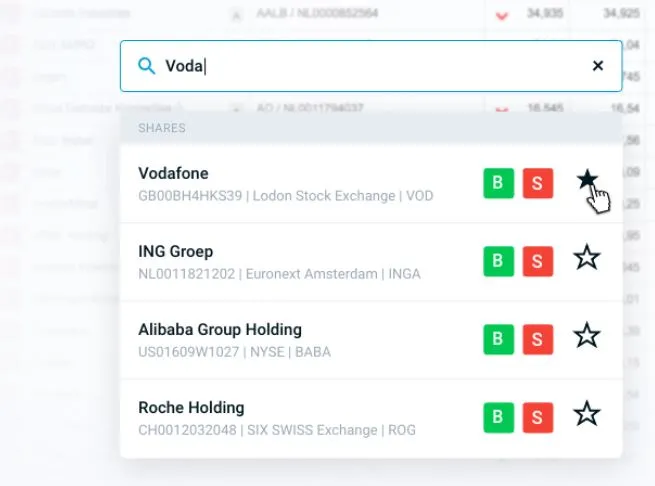Viewport: 655px width, 486px height.
Task: Buy Alibaba Group Holding shares
Action: coord(499,339)
